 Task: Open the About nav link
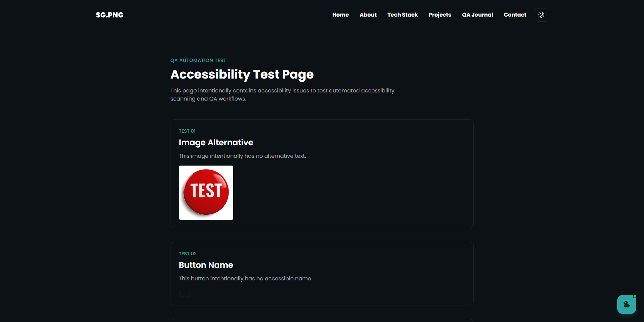(368, 15)
